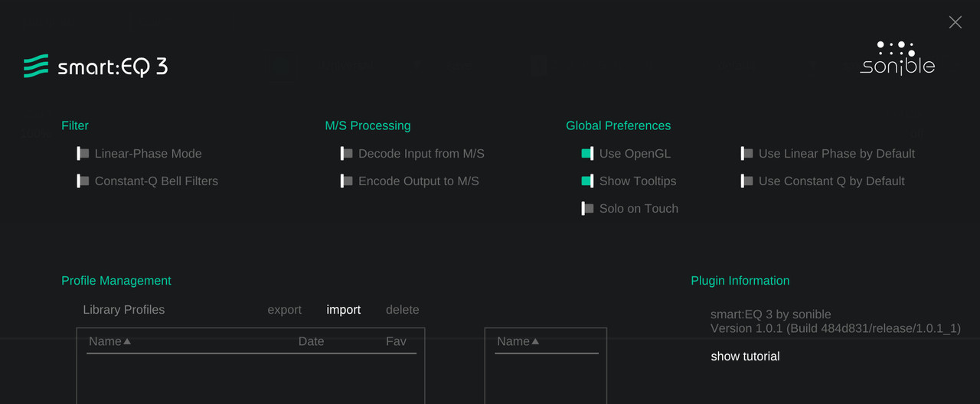Click the smart:EQ 3 by sonible text
The height and width of the screenshot is (404, 980).
(770, 314)
